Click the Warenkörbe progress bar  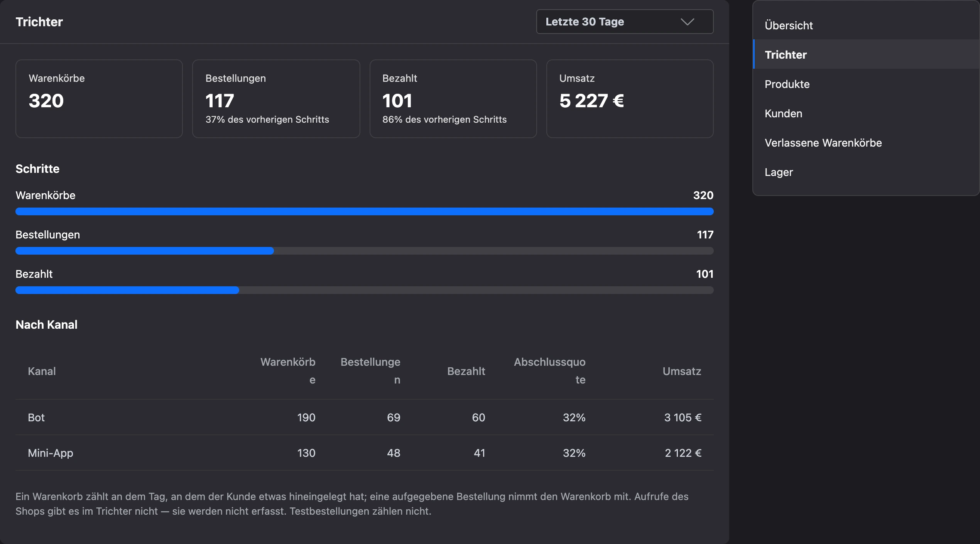tap(365, 211)
